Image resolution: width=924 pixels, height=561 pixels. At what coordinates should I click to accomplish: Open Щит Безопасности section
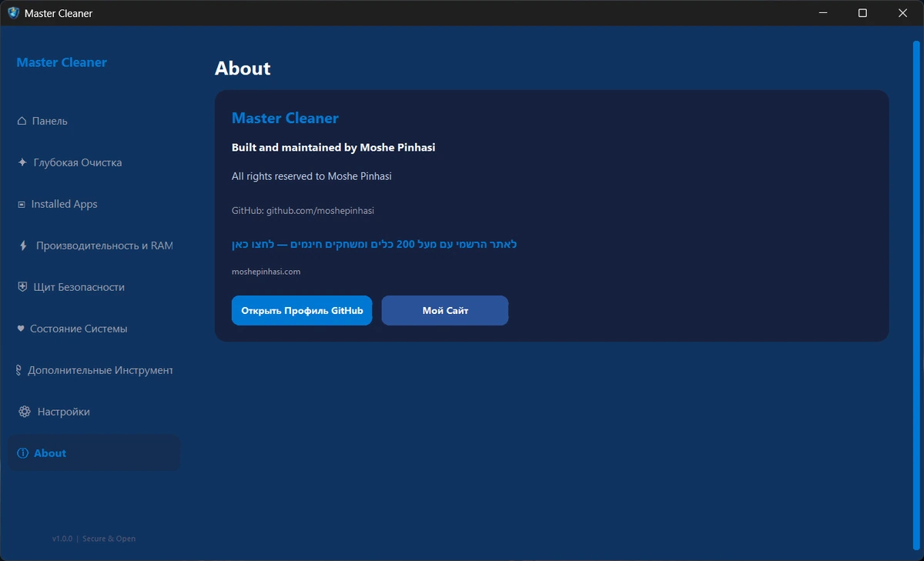[x=94, y=287]
